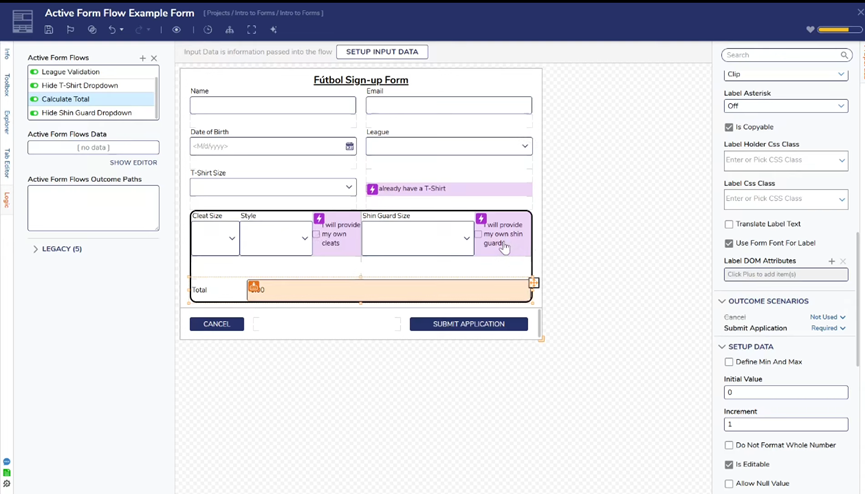This screenshot has height=494, width=865.
Task: Click the lightning icon on the own-shin-guards checkbox
Action: pos(481,219)
